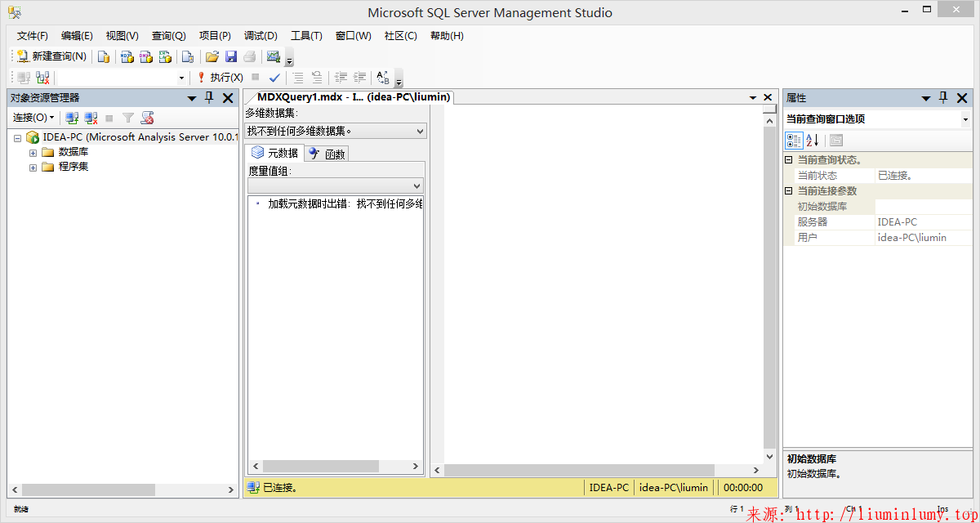Viewport: 980px width, 523px height.
Task: Open a new DMX query icon
Action: point(146,56)
